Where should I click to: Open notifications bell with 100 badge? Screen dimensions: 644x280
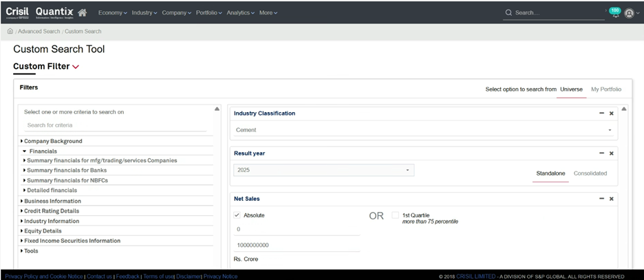(x=614, y=13)
